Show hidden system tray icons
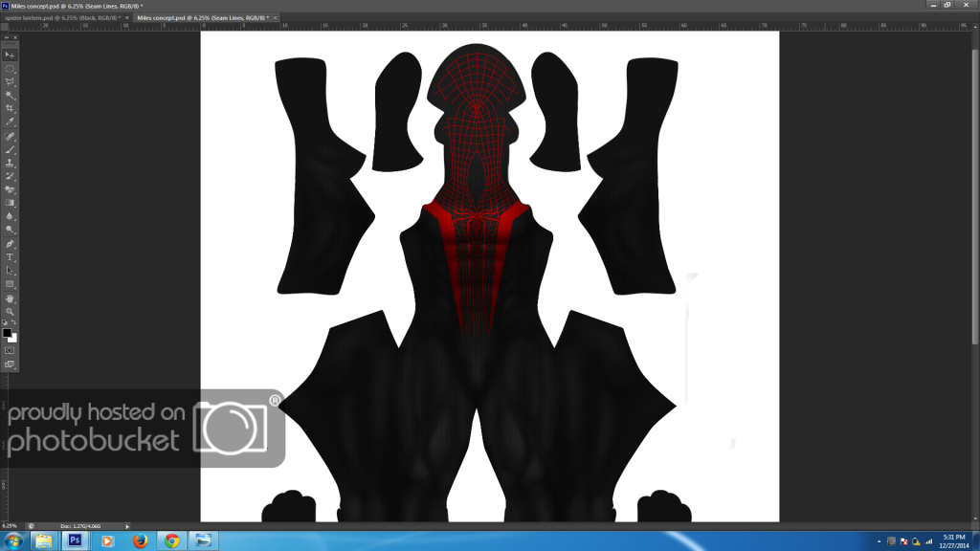 879,541
